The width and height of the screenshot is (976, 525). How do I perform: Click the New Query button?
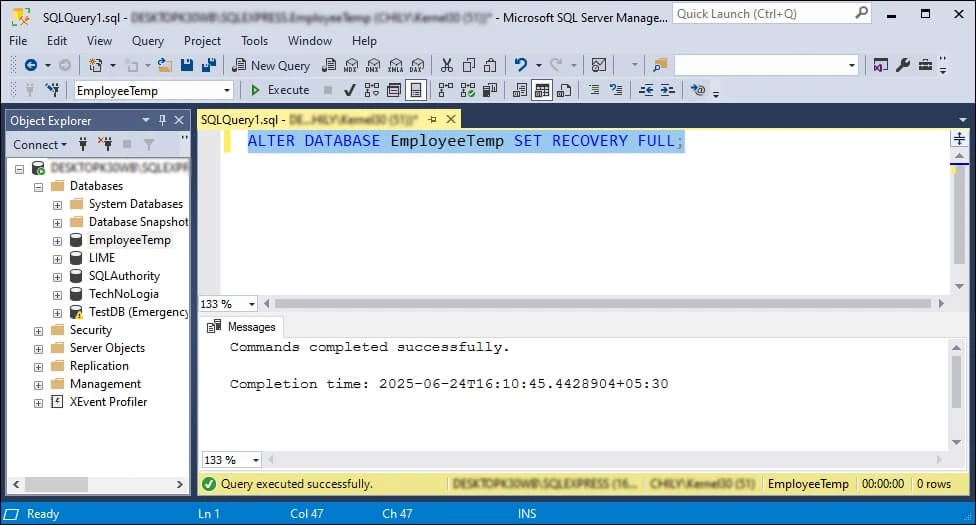pos(271,65)
